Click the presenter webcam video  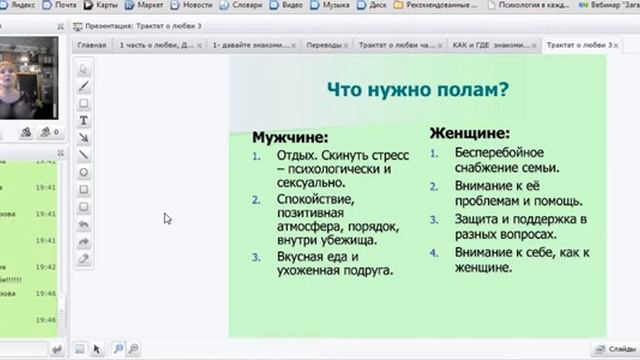point(29,78)
